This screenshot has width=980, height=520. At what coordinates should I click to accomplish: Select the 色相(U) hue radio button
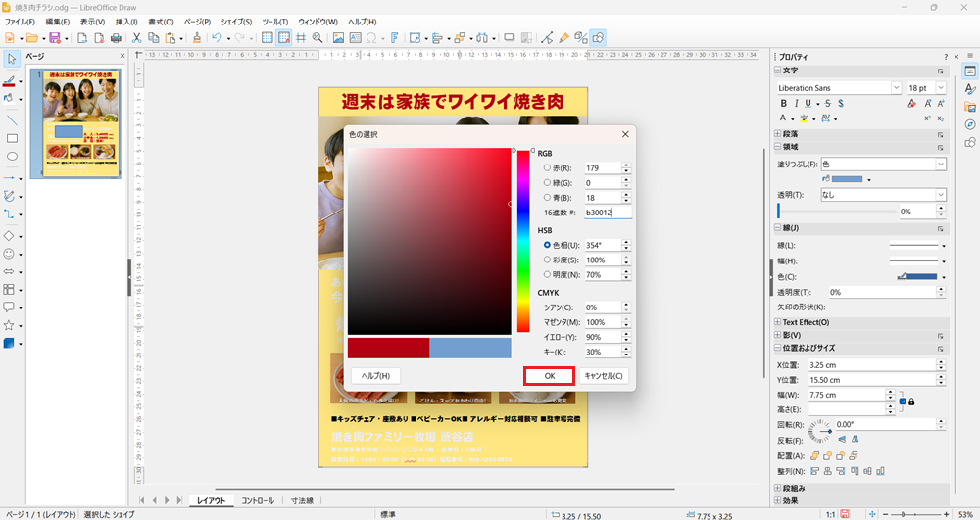coord(548,246)
